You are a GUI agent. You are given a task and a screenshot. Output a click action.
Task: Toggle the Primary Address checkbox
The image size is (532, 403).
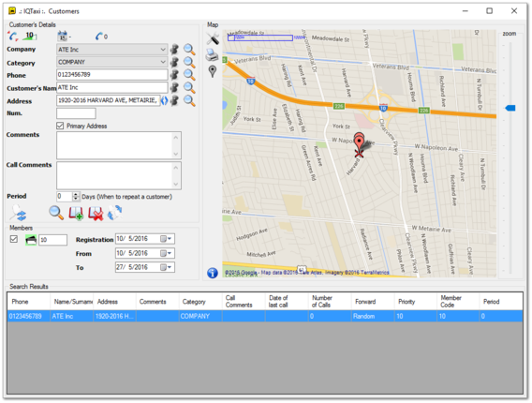[60, 126]
